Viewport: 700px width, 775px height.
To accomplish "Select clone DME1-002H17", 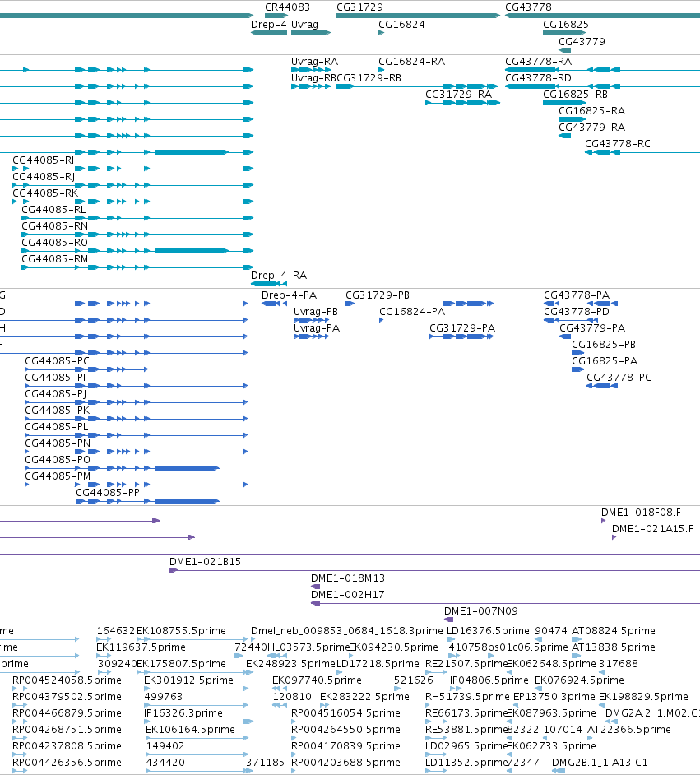I will [348, 595].
